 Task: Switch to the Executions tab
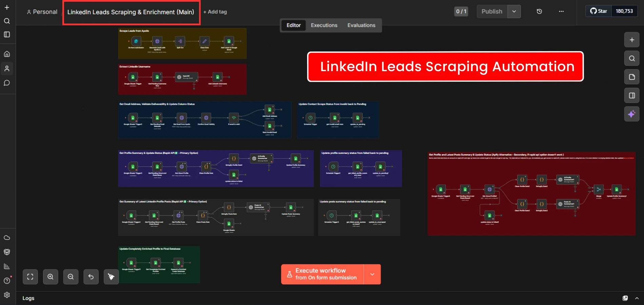[x=324, y=25]
